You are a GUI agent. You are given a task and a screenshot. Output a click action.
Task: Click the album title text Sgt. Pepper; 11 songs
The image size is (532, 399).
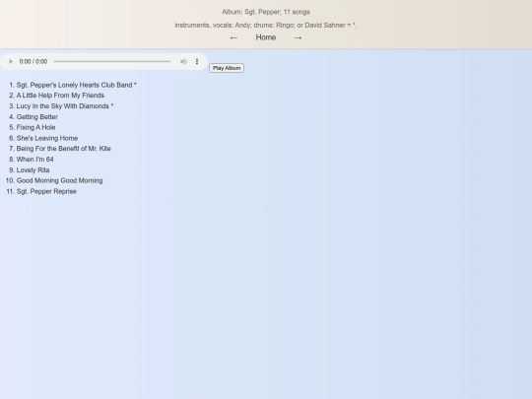pos(266,12)
